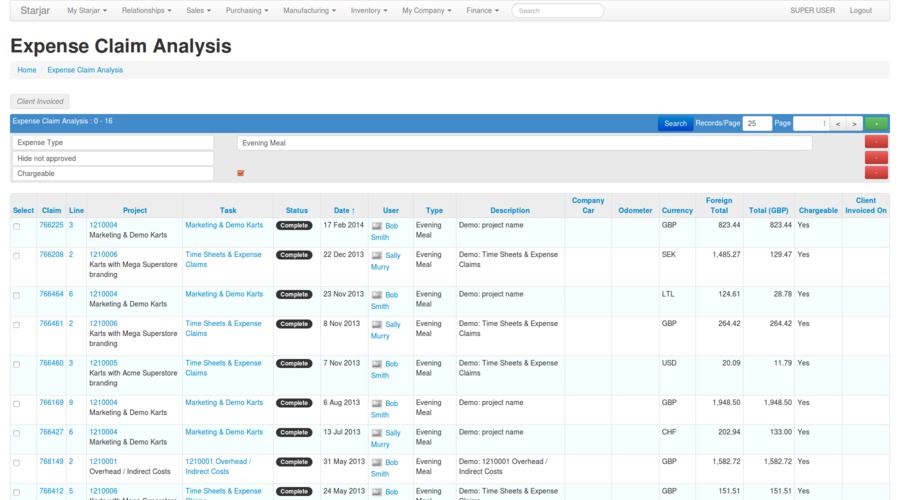Select the row for claim 766461

17,324
